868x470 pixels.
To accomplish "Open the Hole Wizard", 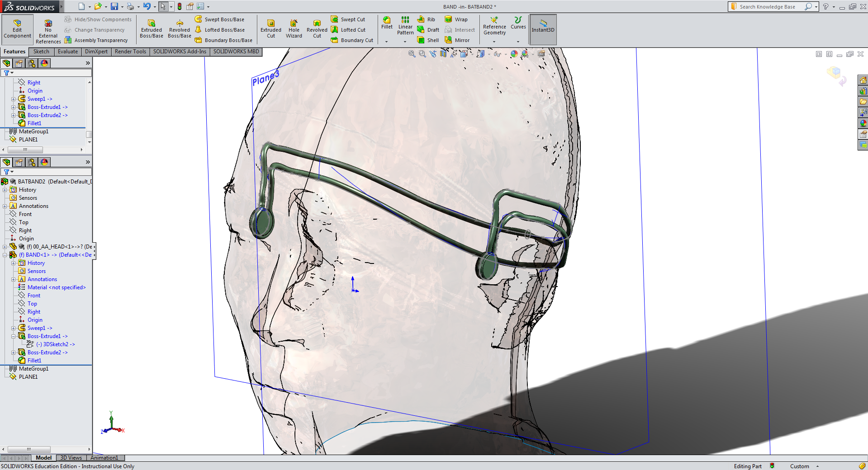I will tap(294, 29).
